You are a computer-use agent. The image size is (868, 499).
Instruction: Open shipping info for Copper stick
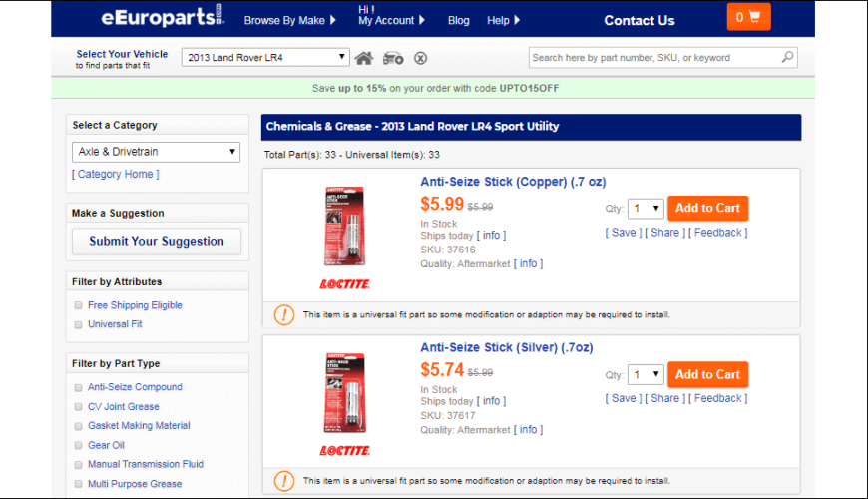point(491,235)
